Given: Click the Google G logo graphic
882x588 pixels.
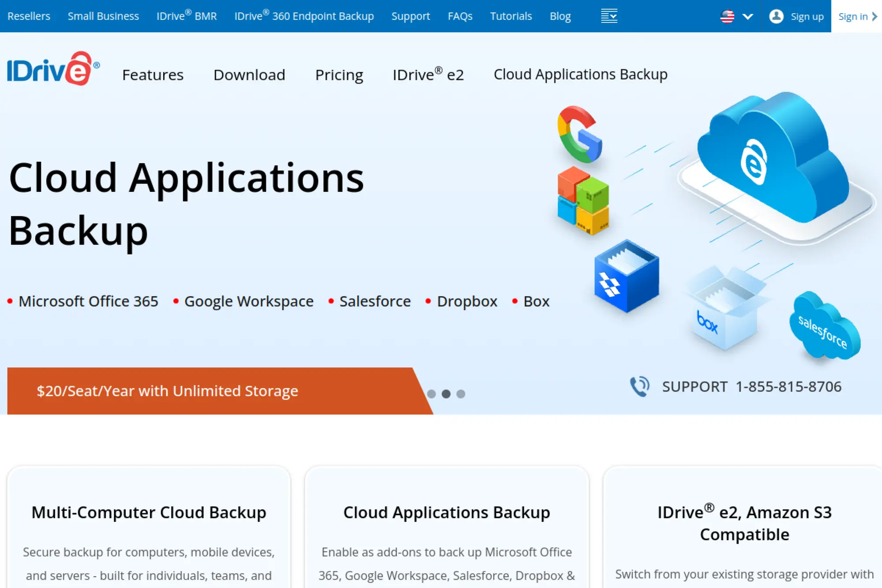Looking at the screenshot, I should pyautogui.click(x=579, y=135).
